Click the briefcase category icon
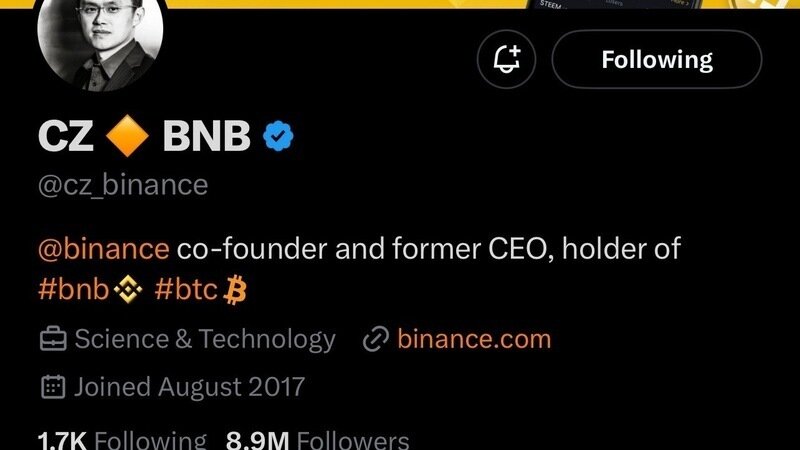Viewport: 800px width, 450px height. (52, 340)
